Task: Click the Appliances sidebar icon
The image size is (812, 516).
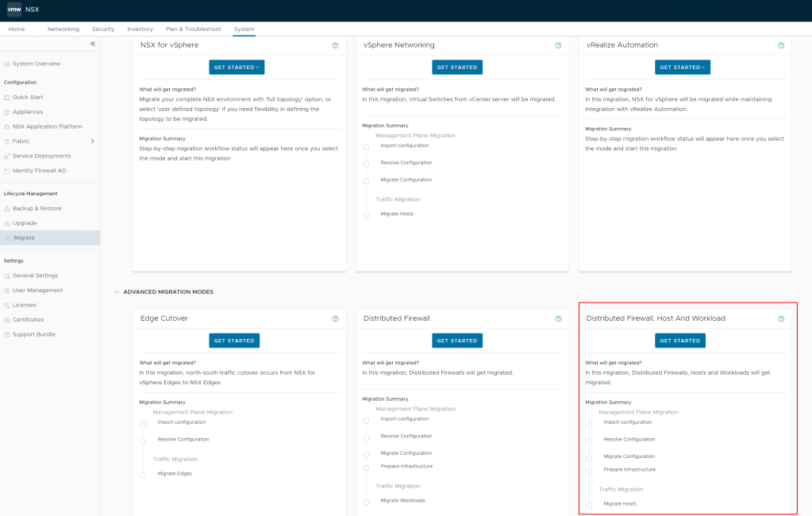Action: [7, 110]
